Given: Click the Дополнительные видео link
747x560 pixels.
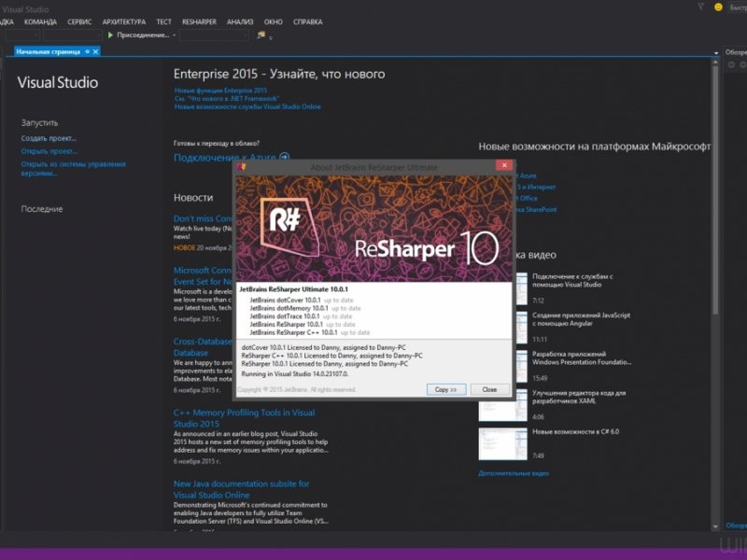Looking at the screenshot, I should coord(514,473).
